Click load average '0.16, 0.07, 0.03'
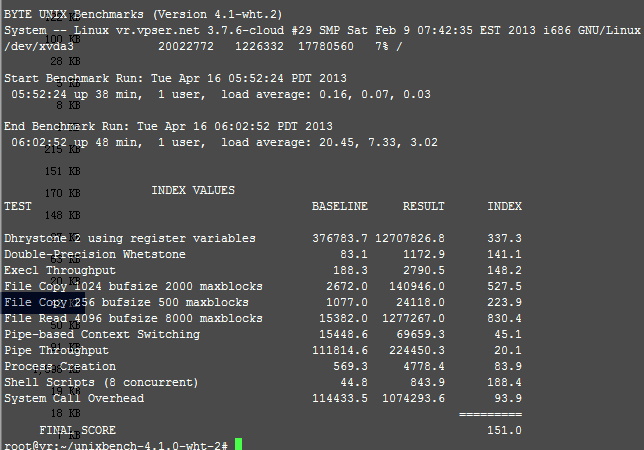This screenshot has width=644, height=450. (375, 94)
